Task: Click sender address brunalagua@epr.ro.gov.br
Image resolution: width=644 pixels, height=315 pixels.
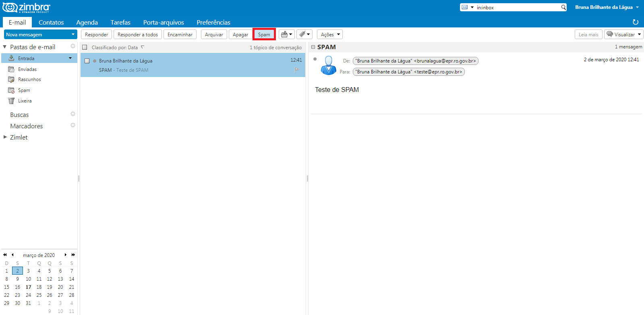Action: click(415, 61)
